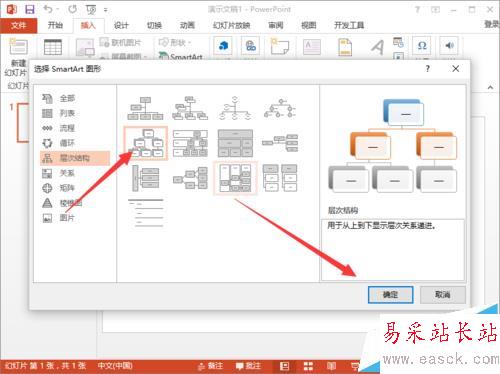
Task: Confirm with the 确定 button
Action: pos(390,295)
